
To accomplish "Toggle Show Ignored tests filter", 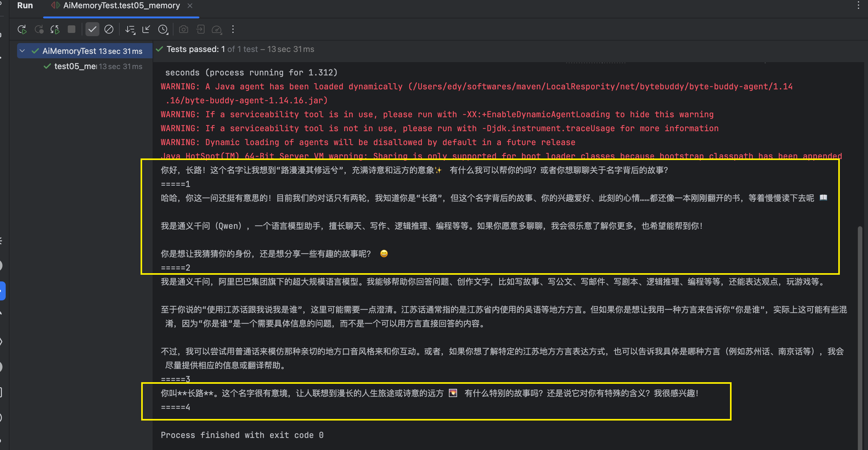I will pos(109,29).
